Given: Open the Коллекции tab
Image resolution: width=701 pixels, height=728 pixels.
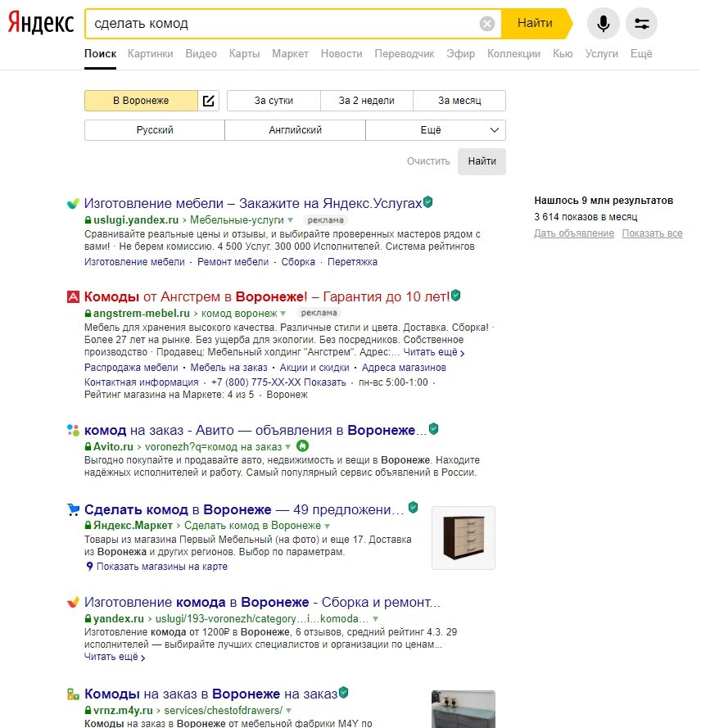Looking at the screenshot, I should pos(513,54).
